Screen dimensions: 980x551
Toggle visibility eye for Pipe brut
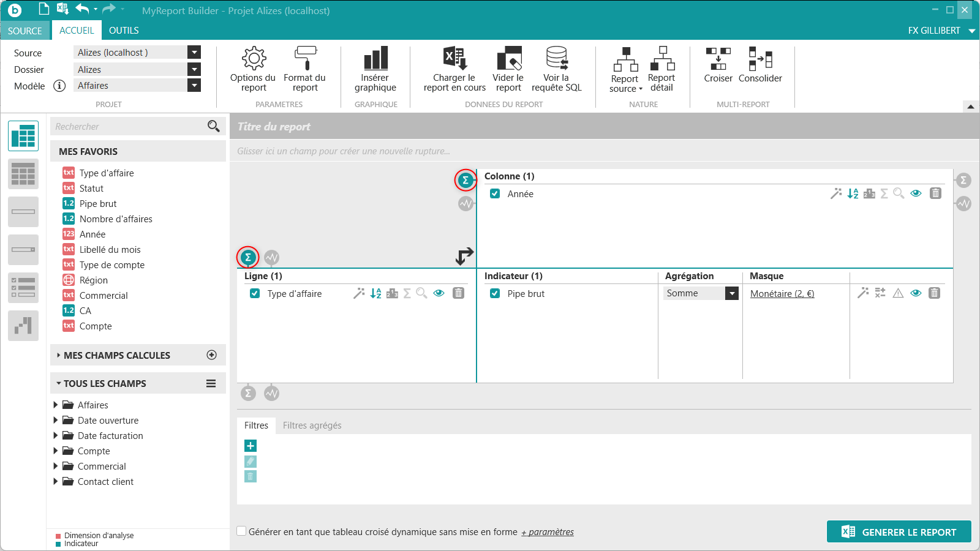916,293
